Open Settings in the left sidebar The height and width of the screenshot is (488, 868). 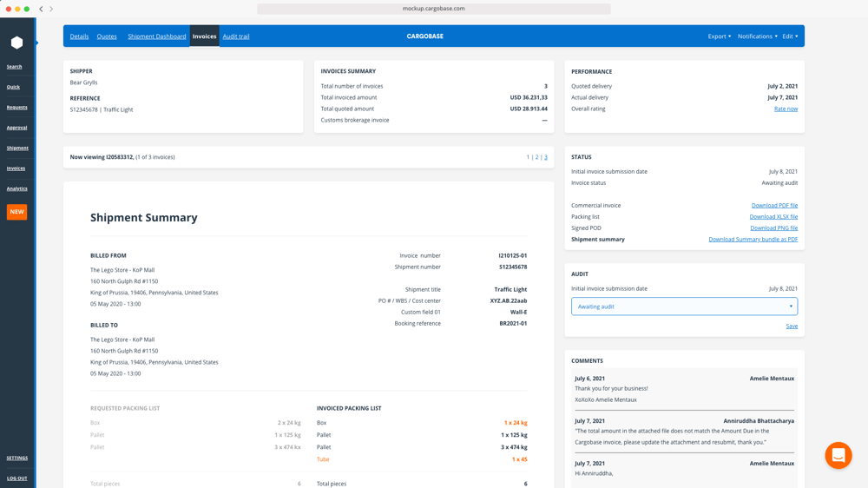pyautogui.click(x=17, y=458)
